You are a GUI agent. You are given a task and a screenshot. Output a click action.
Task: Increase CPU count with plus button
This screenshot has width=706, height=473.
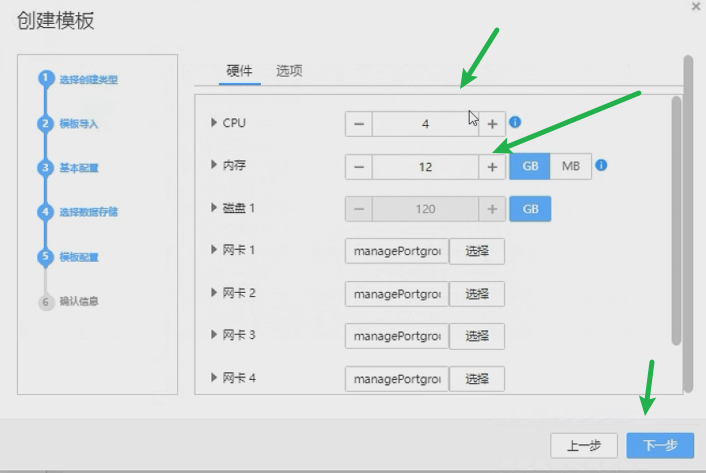pos(492,124)
